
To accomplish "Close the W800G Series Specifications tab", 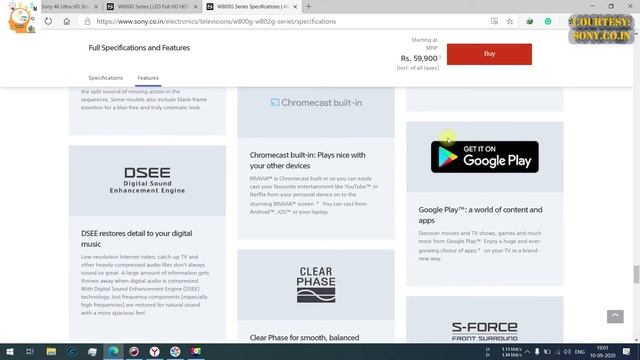I will click(295, 7).
